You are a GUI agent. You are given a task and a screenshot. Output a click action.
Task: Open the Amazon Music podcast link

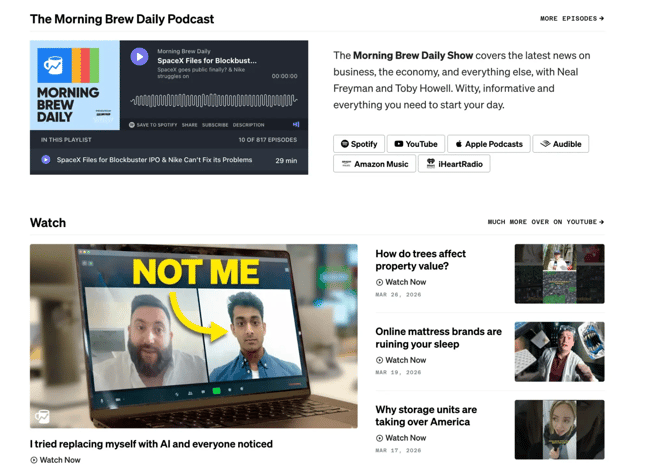coord(374,164)
